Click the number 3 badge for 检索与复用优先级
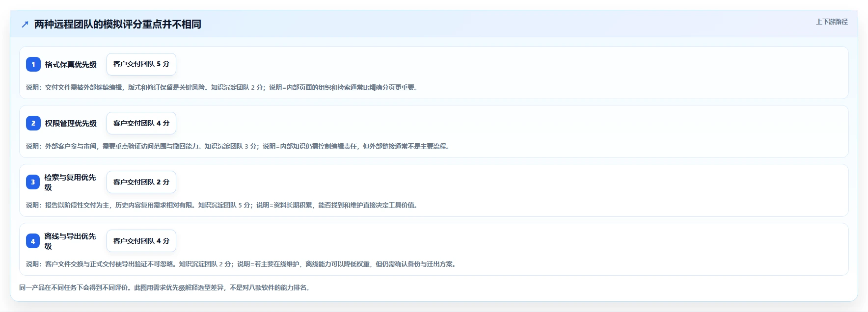Image resolution: width=868 pixels, height=312 pixels. point(33,182)
